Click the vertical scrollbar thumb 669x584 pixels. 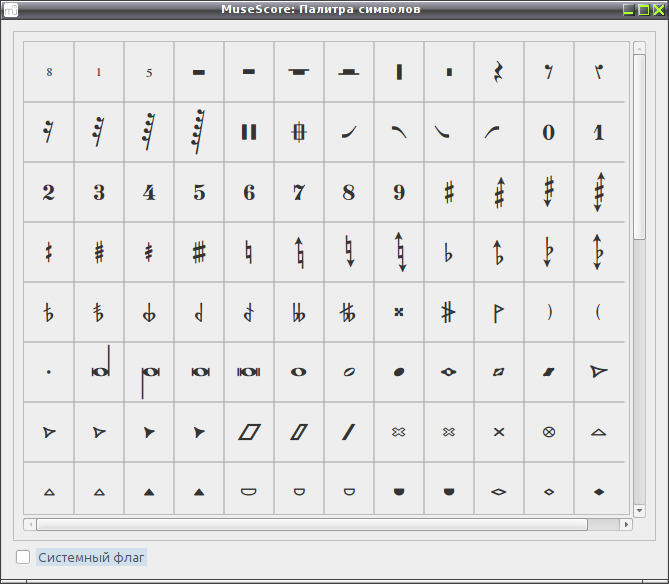pyautogui.click(x=639, y=147)
